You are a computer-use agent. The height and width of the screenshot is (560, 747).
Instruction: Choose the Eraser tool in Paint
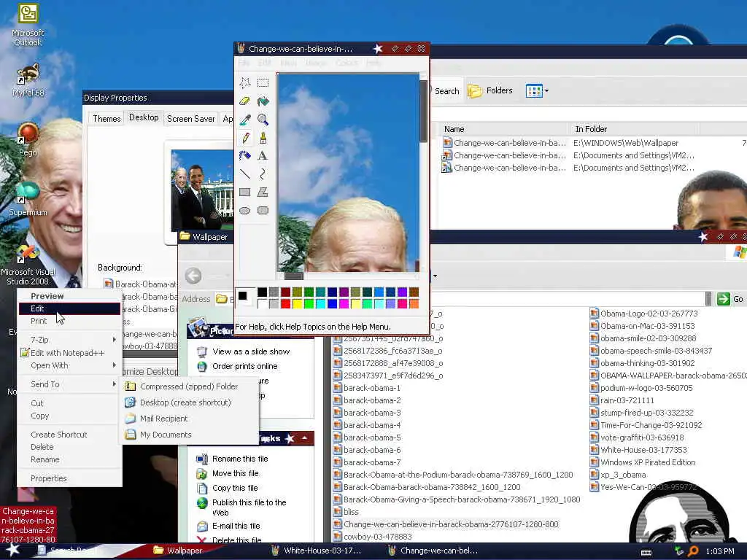245,101
